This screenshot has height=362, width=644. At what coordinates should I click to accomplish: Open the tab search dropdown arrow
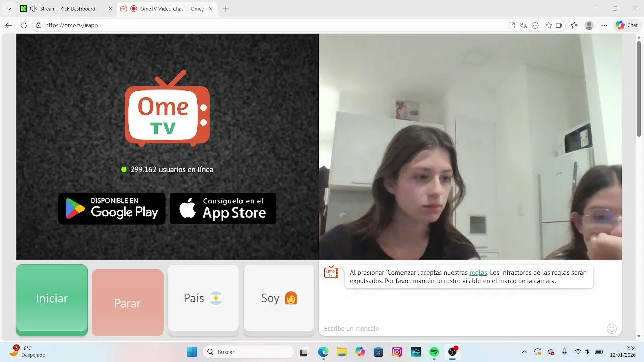click(x=8, y=9)
